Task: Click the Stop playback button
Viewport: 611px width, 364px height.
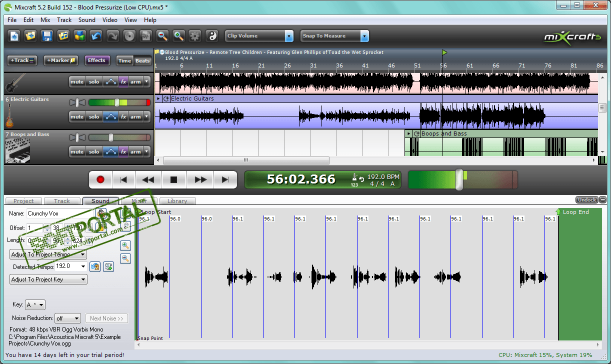Action: [173, 179]
